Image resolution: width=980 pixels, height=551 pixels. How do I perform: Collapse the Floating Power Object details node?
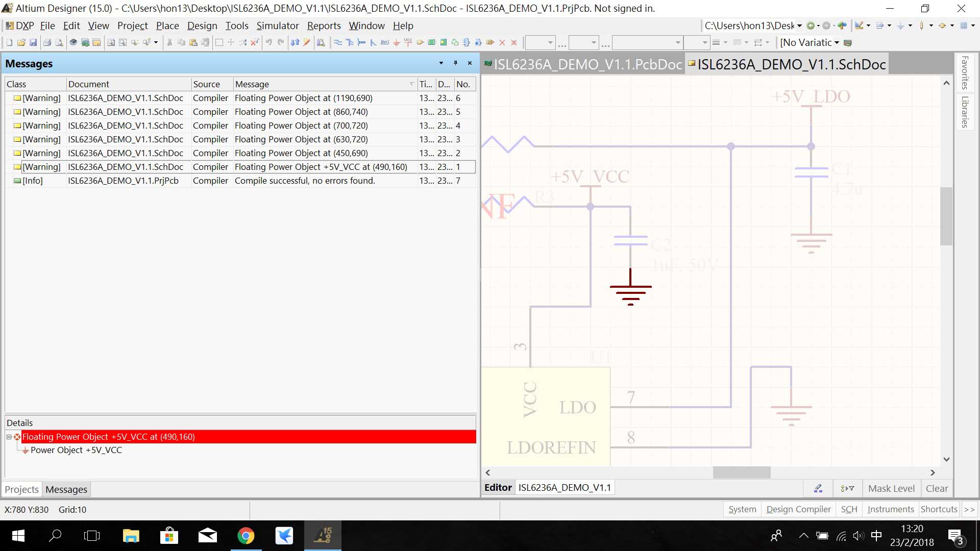[9, 437]
